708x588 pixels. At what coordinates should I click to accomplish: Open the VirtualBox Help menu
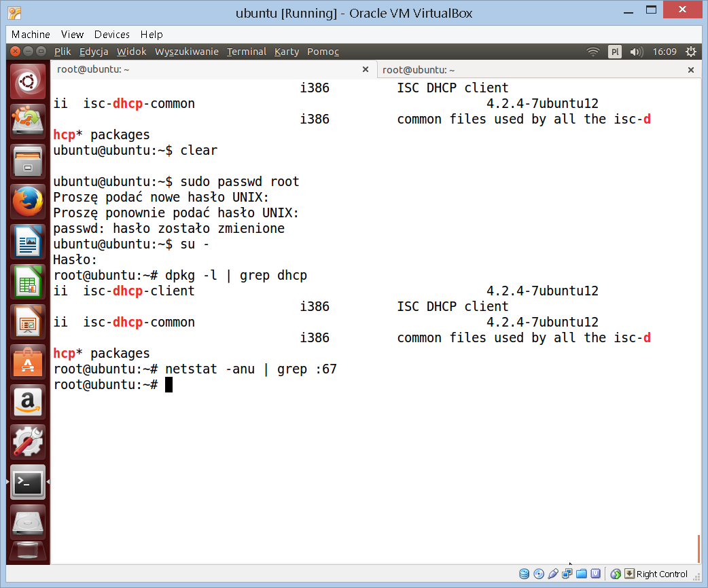point(152,35)
